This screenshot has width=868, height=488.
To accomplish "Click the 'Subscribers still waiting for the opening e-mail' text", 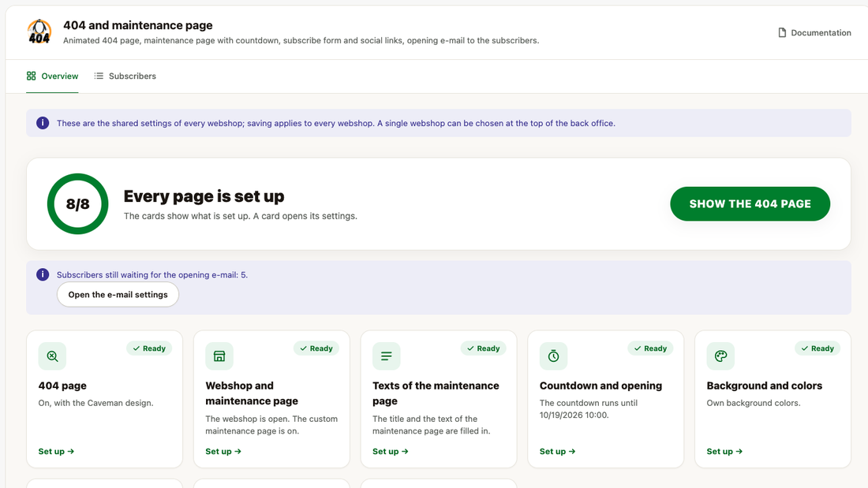I will click(152, 275).
